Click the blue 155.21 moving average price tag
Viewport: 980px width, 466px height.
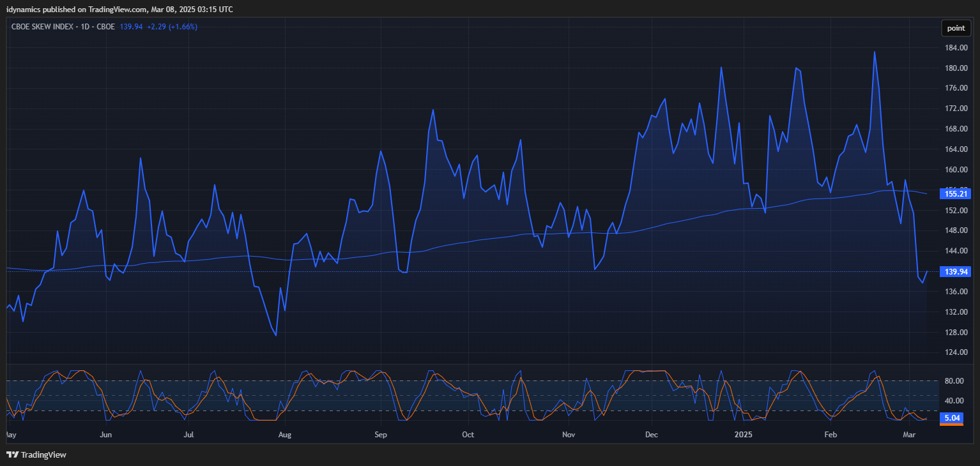point(956,193)
